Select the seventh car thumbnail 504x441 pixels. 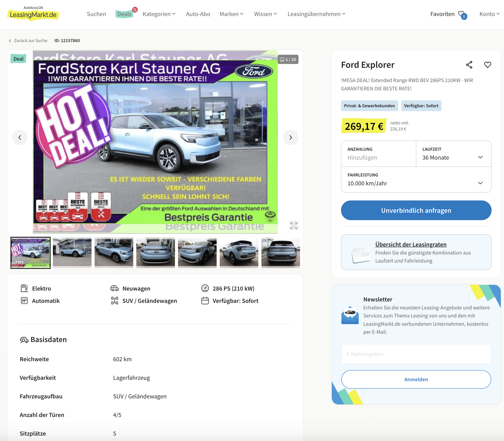click(x=281, y=253)
